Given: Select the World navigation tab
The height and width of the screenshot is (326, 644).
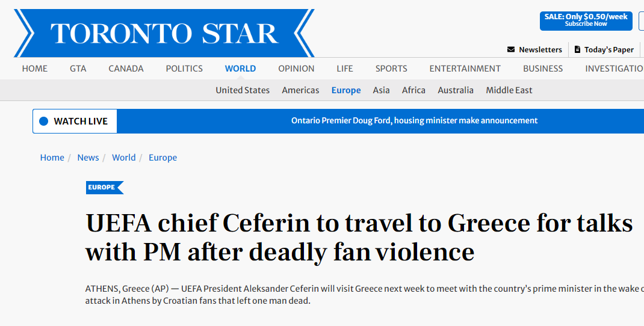Looking at the screenshot, I should pyautogui.click(x=240, y=69).
